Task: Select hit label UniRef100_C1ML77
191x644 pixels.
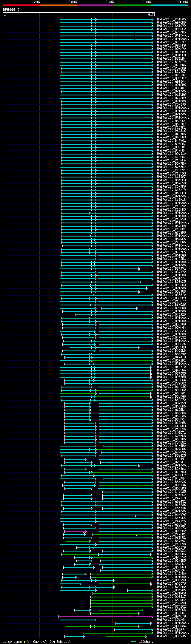Action: 171,301
